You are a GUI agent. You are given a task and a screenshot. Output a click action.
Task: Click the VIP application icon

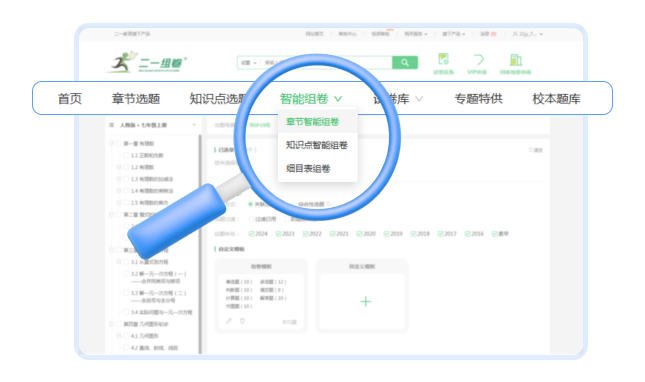coord(477,60)
